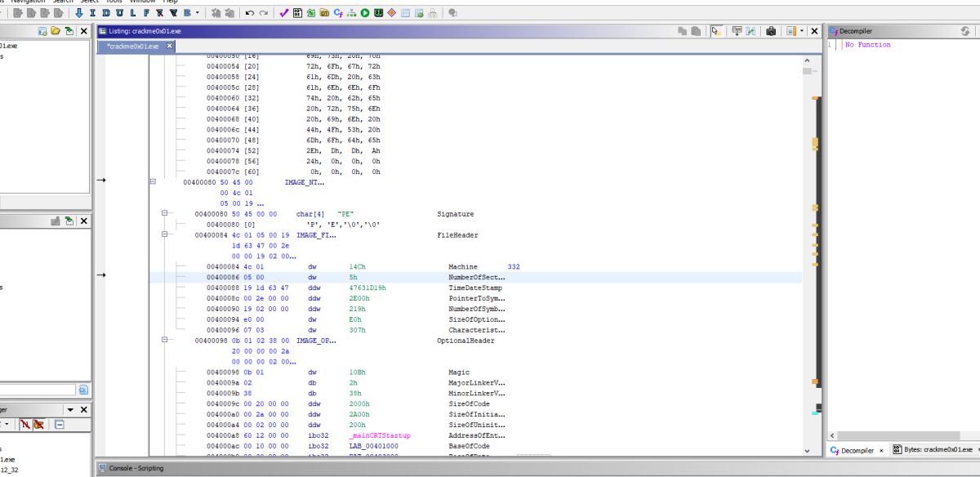980x477 pixels.
Task: Click the _mainCRTStartup entry point reference
Action: (379, 436)
